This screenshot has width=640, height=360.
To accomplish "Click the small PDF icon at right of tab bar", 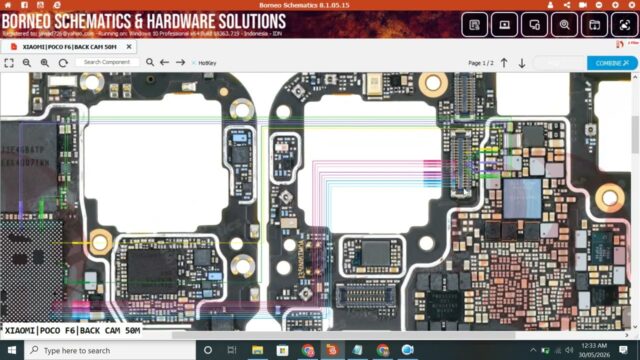I will 620,44.
